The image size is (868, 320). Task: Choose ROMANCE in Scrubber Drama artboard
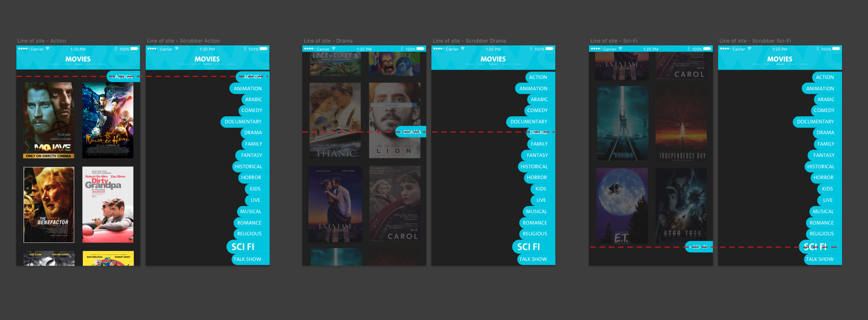pyautogui.click(x=537, y=223)
